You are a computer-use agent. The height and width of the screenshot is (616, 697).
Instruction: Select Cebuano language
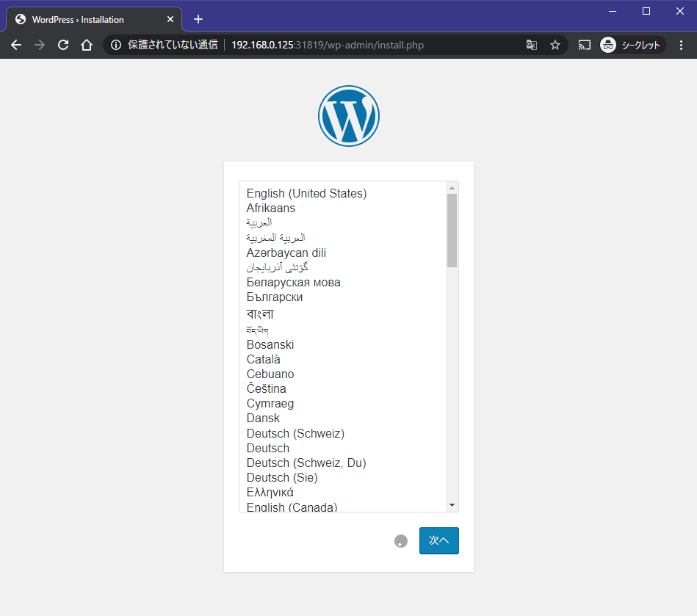(342, 374)
